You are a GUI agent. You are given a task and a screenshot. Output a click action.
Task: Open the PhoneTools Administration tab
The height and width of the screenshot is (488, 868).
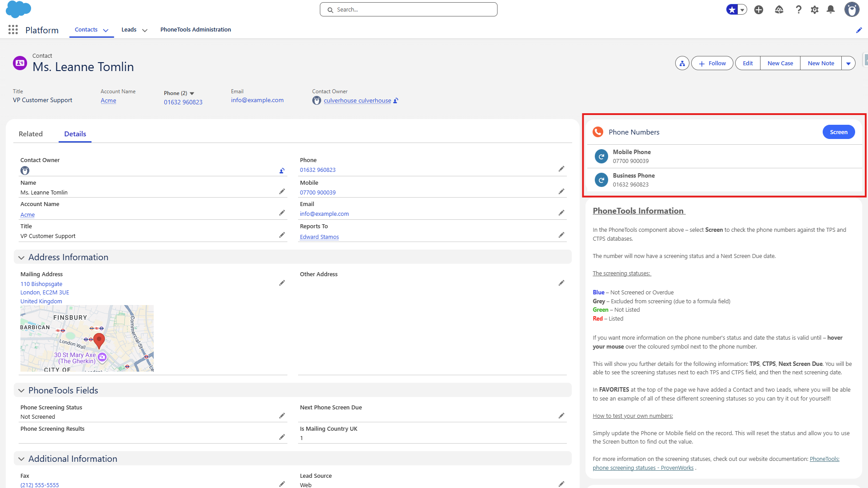[195, 30]
